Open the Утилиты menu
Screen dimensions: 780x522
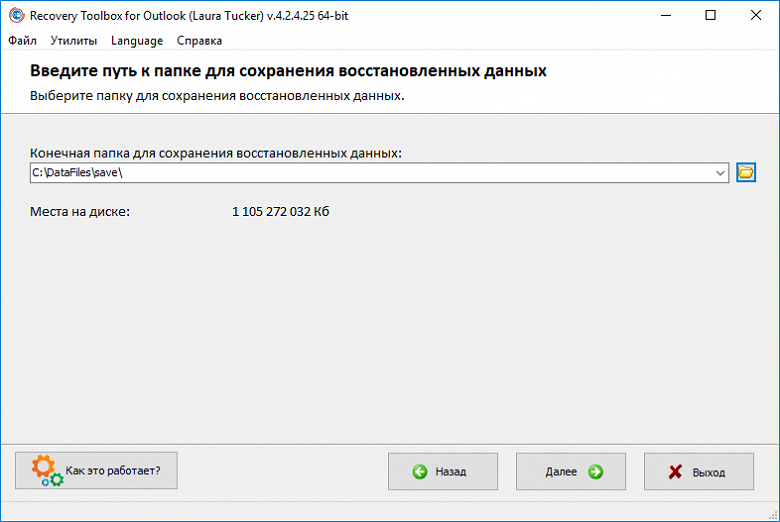coord(74,41)
